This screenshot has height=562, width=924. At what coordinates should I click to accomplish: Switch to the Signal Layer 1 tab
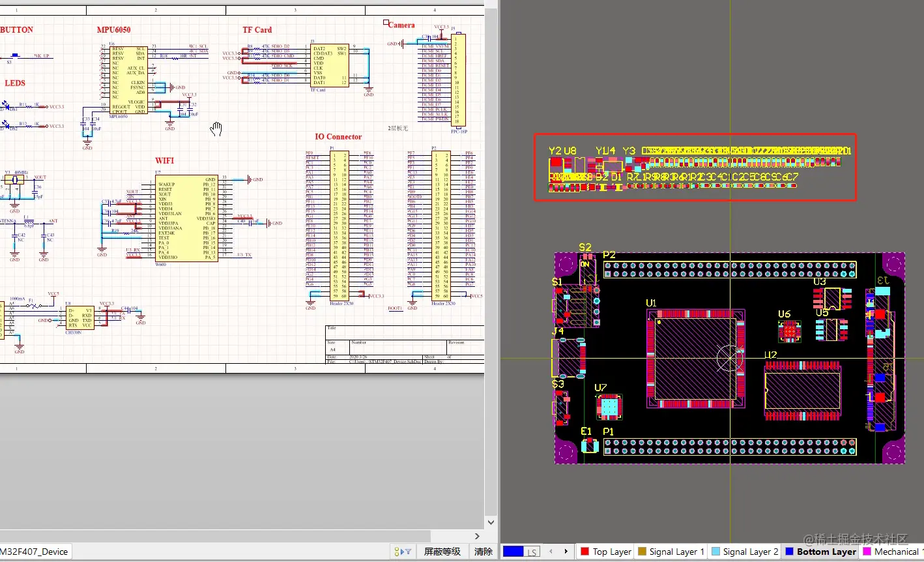point(671,552)
